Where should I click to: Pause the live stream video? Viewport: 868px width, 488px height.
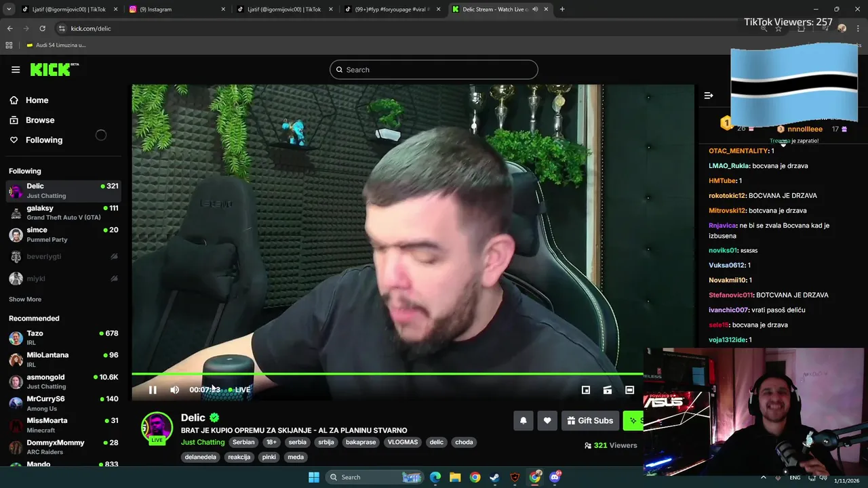point(153,390)
